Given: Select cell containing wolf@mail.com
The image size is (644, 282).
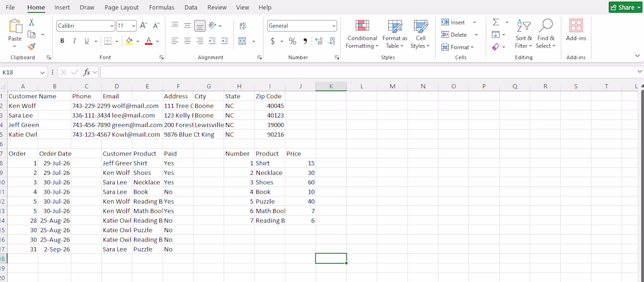Looking at the screenshot, I should point(117,106).
